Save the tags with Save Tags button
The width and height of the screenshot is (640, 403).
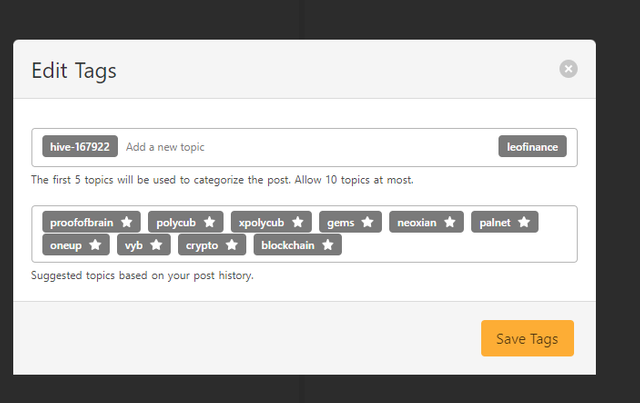tap(527, 338)
